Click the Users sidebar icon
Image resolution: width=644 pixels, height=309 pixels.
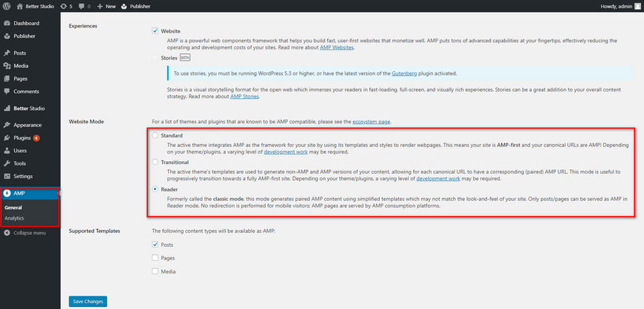click(7, 151)
